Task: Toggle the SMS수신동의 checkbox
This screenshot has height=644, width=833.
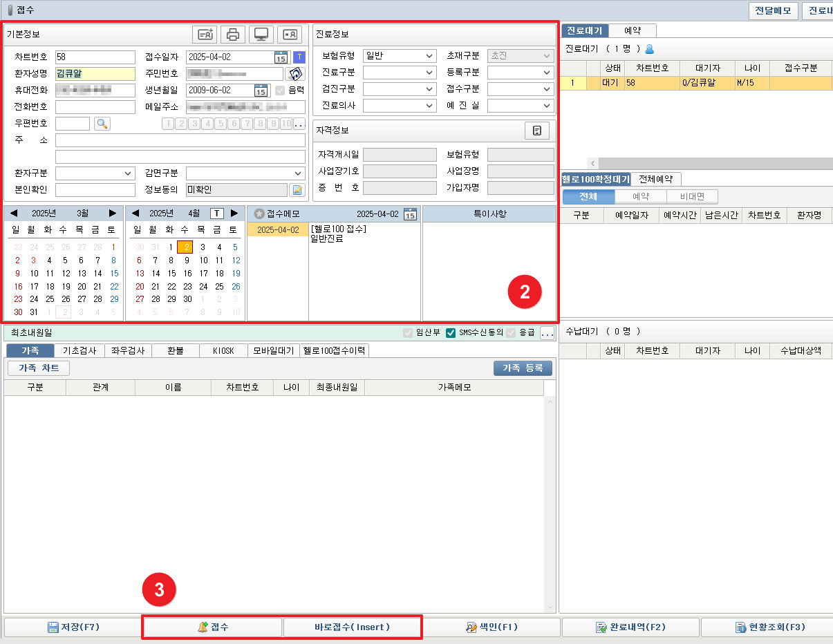Action: point(451,333)
